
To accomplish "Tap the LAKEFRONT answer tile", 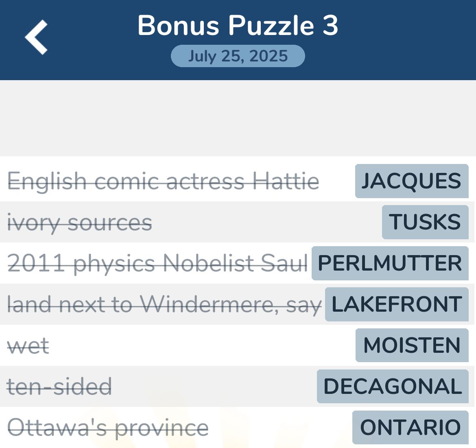I will (x=397, y=304).
